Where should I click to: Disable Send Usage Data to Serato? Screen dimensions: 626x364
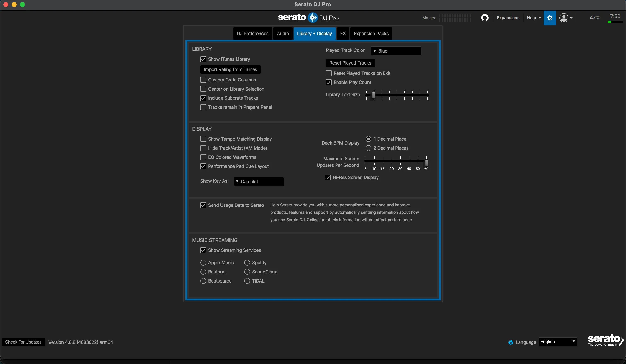pyautogui.click(x=203, y=205)
